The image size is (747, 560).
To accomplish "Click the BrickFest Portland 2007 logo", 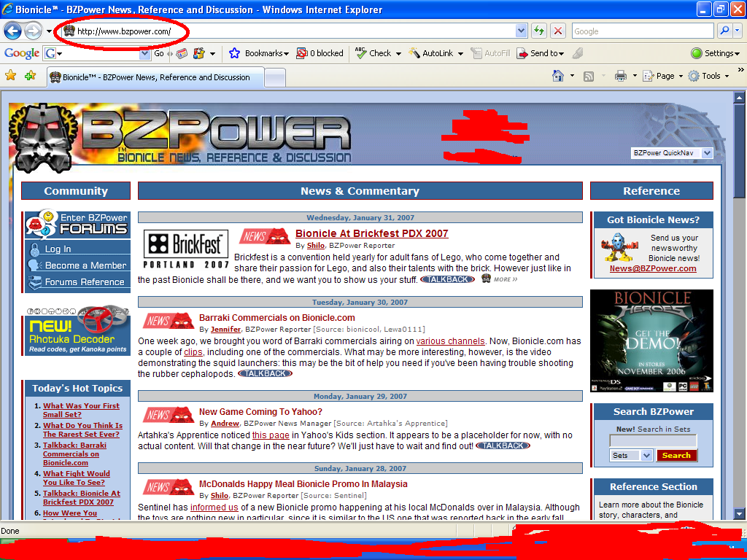I will tap(186, 249).
